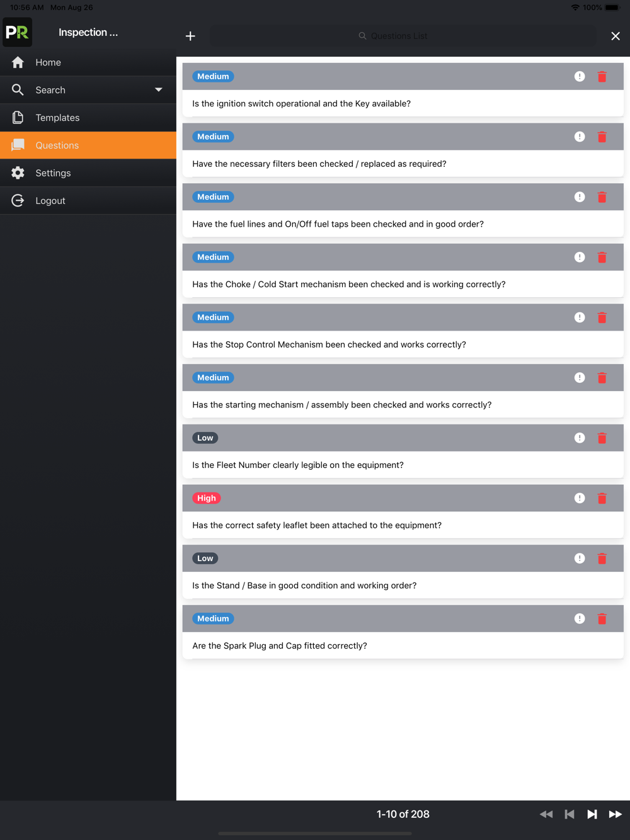
Task: Click Low badge on Stand / Base question
Action: click(x=205, y=559)
